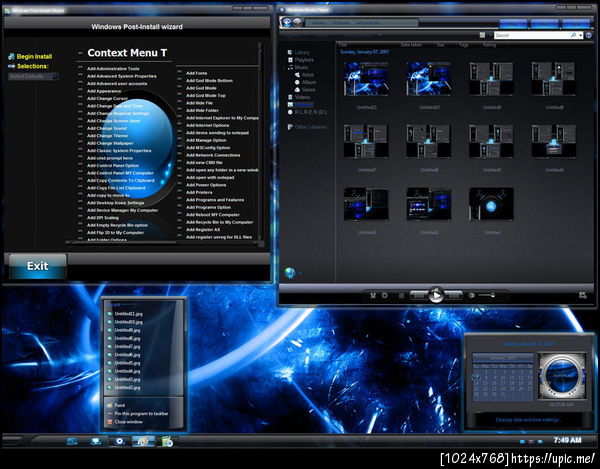This screenshot has width=600, height=469.
Task: Open the view options icon beside search
Action: tap(483, 35)
